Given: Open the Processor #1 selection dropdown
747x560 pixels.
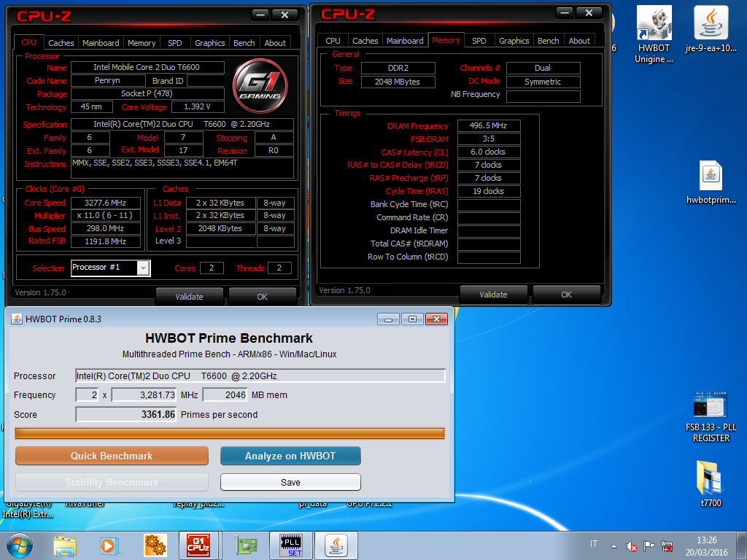Looking at the screenshot, I should 143,268.
